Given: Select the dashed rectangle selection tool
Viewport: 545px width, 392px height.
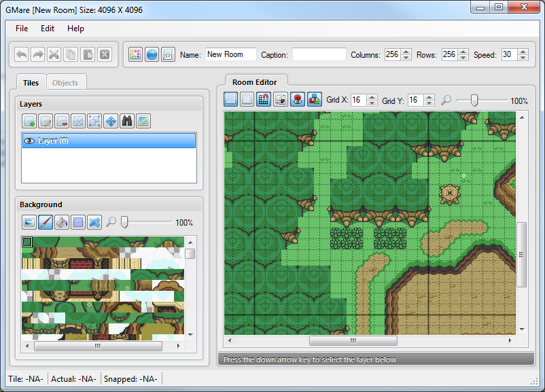Looking at the screenshot, I should 78,222.
